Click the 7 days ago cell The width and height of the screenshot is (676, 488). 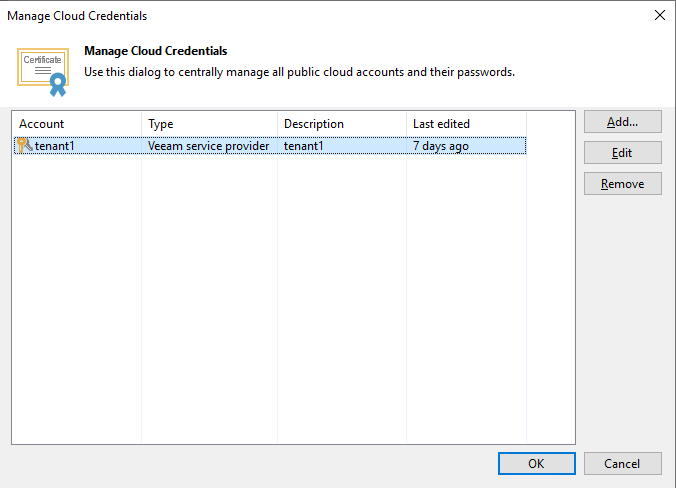pos(441,146)
